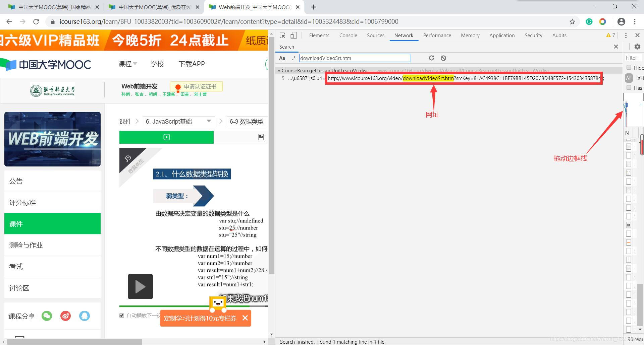Toggle DevTools device toolbar icon
The height and width of the screenshot is (345, 644).
293,35
